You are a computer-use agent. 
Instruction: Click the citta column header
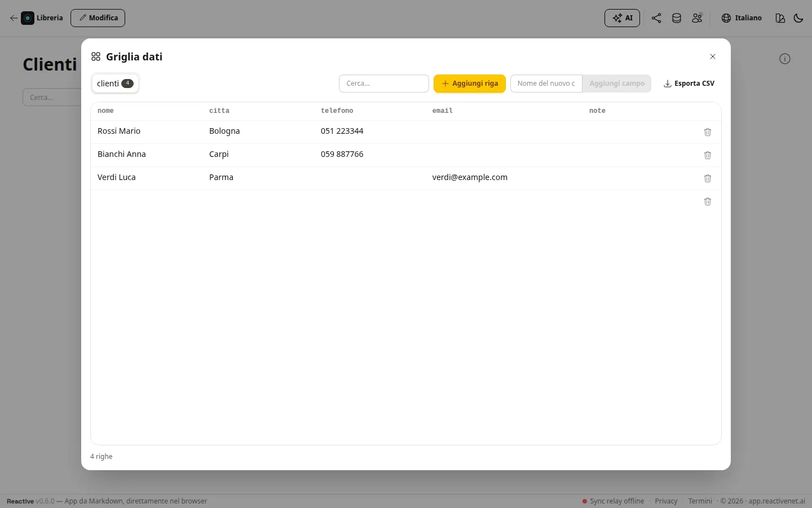(x=219, y=111)
